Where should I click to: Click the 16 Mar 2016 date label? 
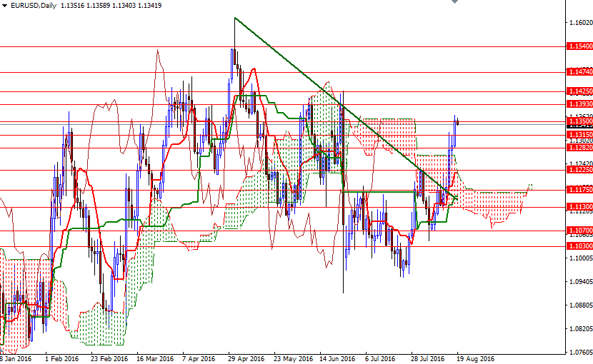point(155,359)
